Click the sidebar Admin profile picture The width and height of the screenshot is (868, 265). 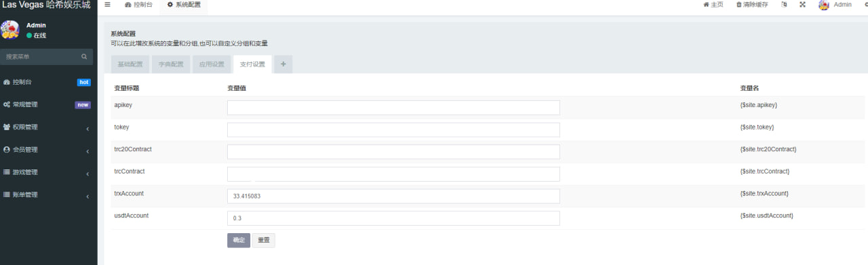click(x=9, y=30)
